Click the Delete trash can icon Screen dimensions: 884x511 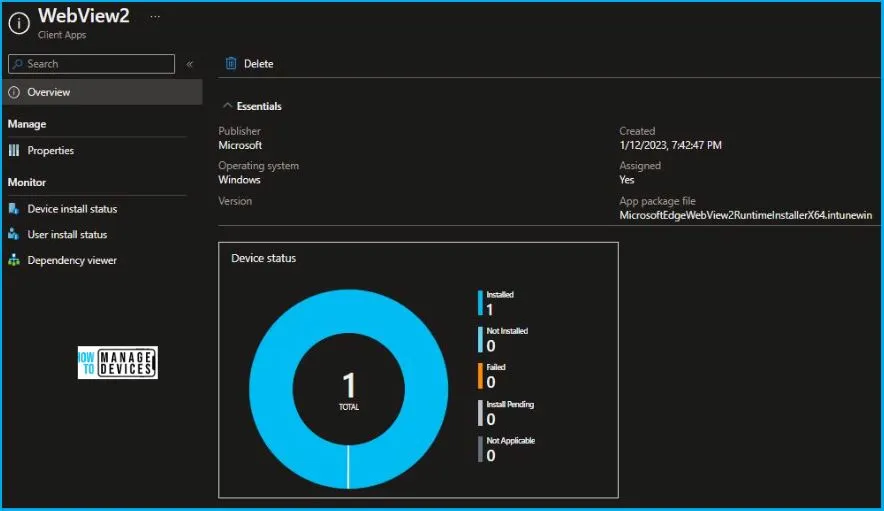click(231, 63)
